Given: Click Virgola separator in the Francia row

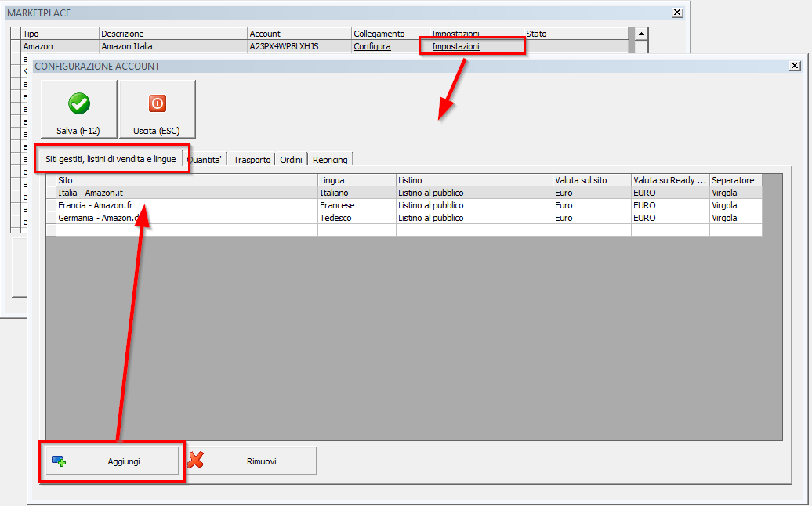Looking at the screenshot, I should (x=736, y=205).
